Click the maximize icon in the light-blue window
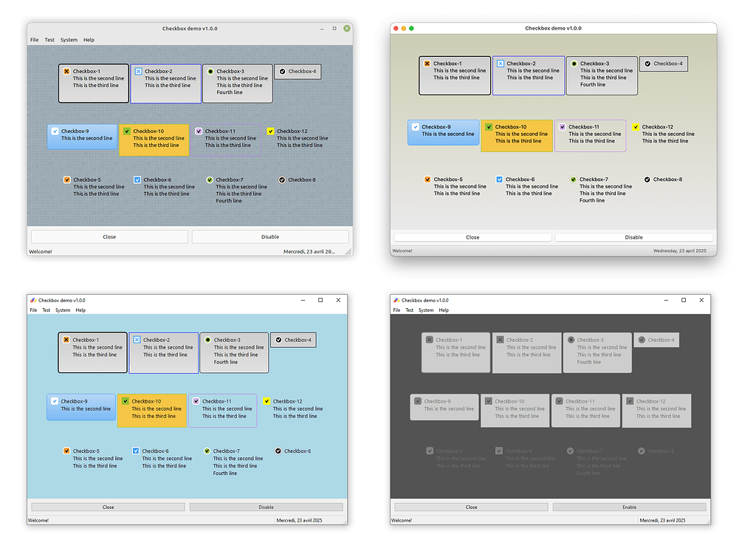Screen dimensions: 756x557 click(x=320, y=300)
